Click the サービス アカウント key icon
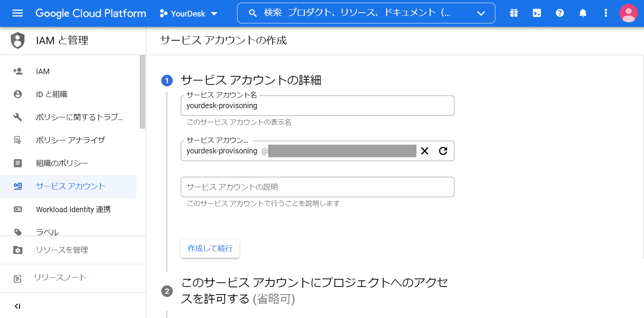The width and height of the screenshot is (644, 318). [x=18, y=186]
